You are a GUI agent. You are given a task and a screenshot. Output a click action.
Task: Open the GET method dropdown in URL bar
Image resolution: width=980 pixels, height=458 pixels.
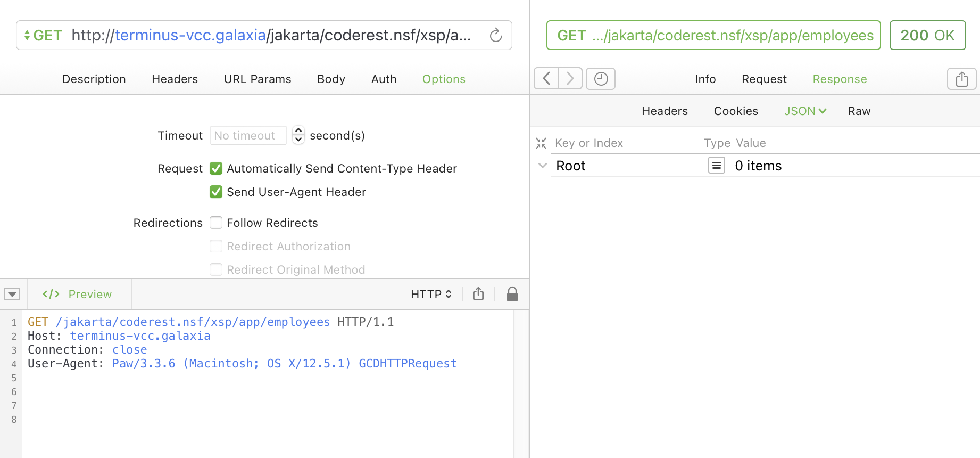[x=43, y=36]
